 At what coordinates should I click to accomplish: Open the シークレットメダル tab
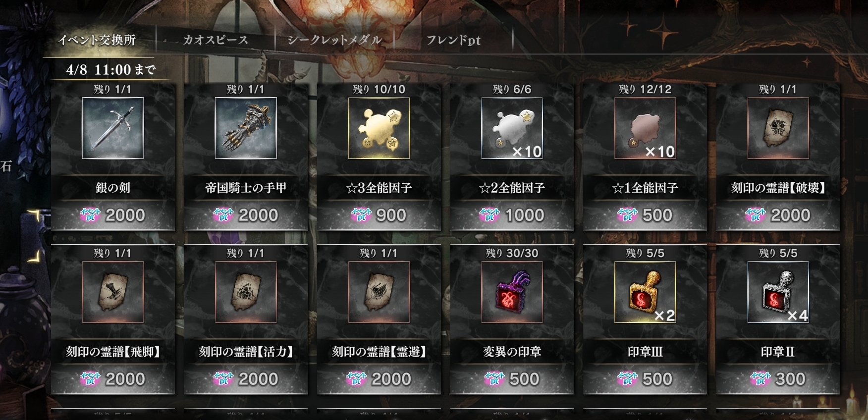(335, 40)
